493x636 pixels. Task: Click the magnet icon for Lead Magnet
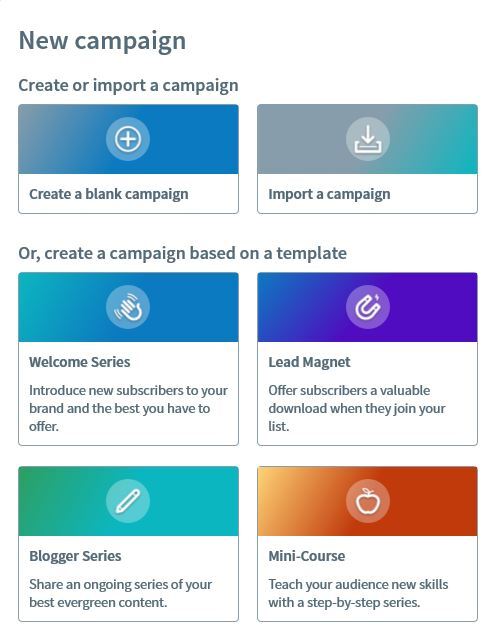point(368,307)
